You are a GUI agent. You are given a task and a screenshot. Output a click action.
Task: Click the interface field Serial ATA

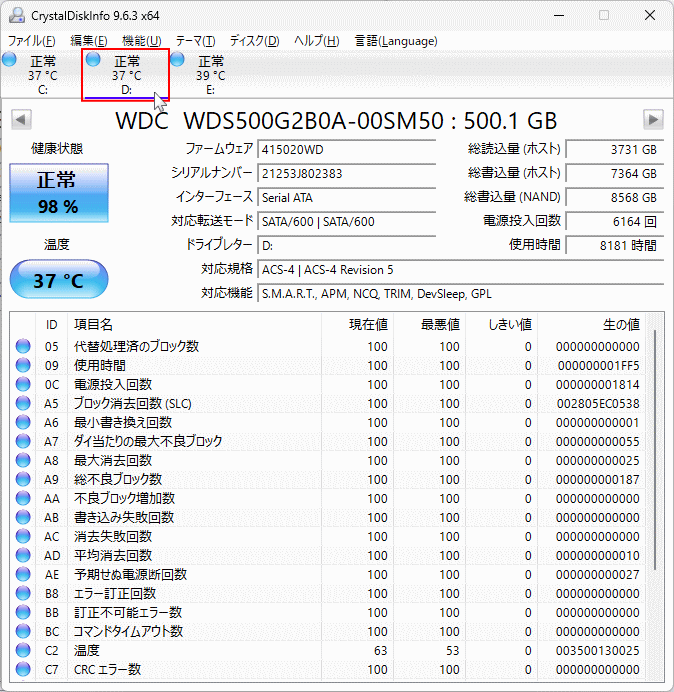click(347, 197)
